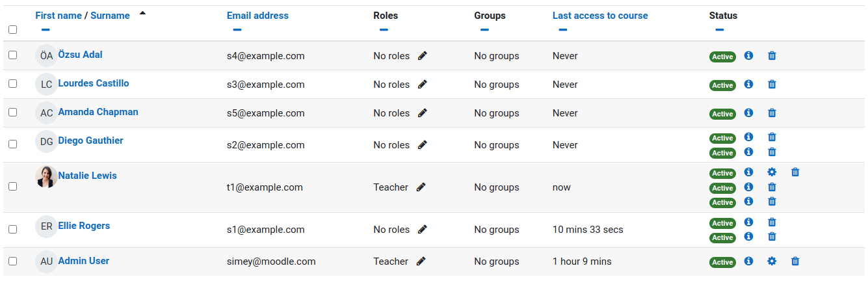Check the box for Admin User
Viewport: 868px width, 281px height.
(12, 261)
